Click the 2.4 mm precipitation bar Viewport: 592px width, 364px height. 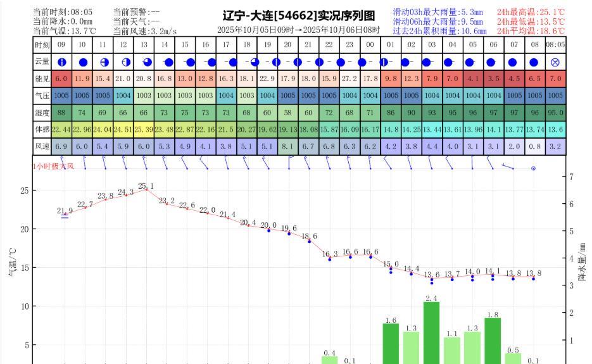tap(432, 333)
